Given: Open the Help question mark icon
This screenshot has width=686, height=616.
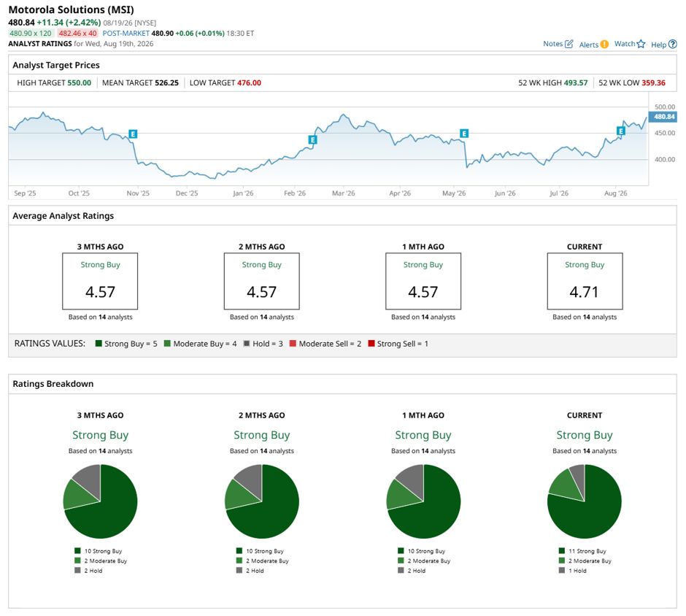Looking at the screenshot, I should [673, 45].
